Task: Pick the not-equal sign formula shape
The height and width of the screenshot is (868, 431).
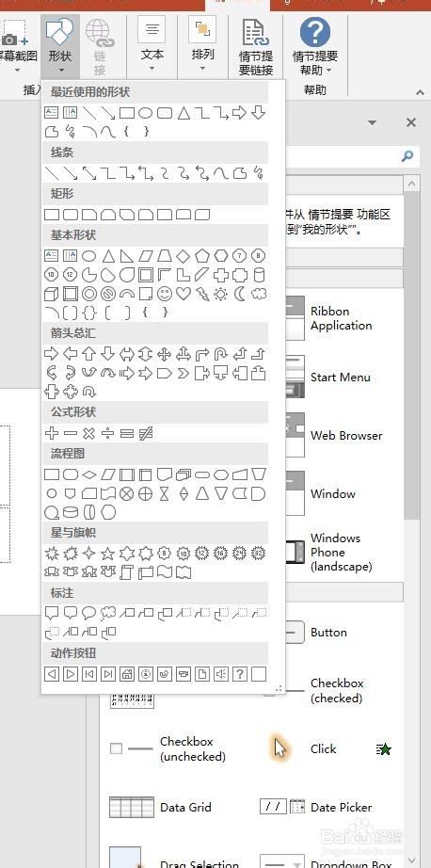Action: tap(146, 433)
